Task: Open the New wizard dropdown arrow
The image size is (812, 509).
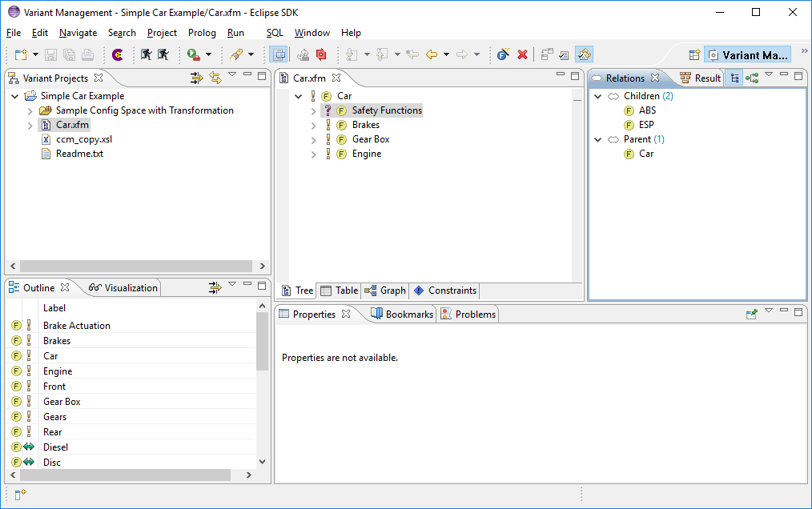Action: tap(35, 54)
